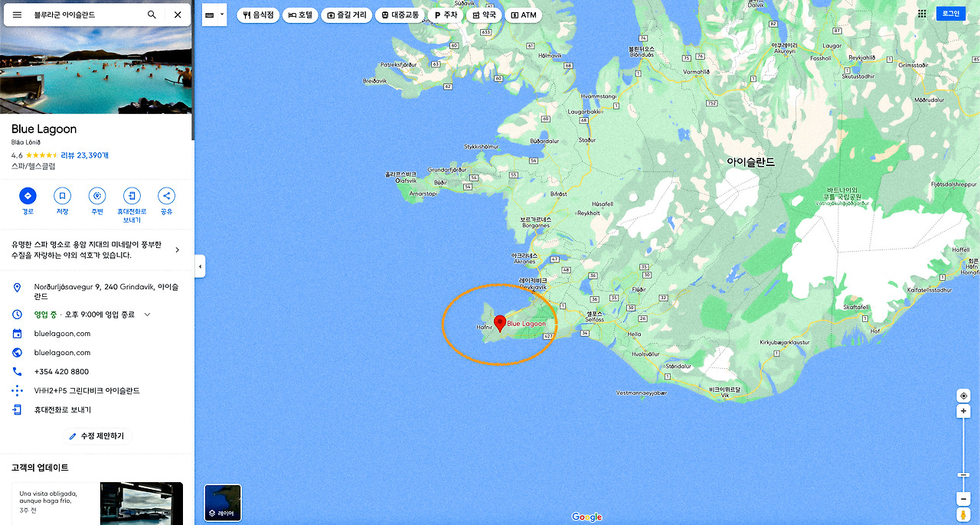Click the Akureyri 아쿠레이리 map label
The image size is (980, 525).
[783, 48]
